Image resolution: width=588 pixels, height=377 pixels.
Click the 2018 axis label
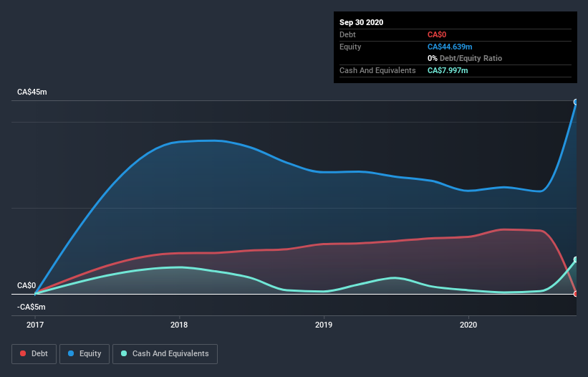179,325
